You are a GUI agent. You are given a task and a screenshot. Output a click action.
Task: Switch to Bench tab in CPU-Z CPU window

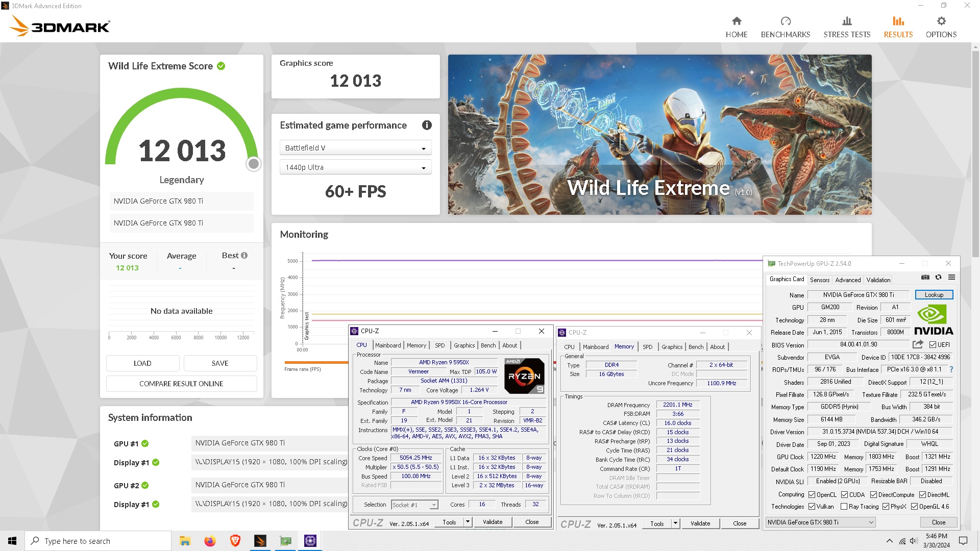[488, 345]
